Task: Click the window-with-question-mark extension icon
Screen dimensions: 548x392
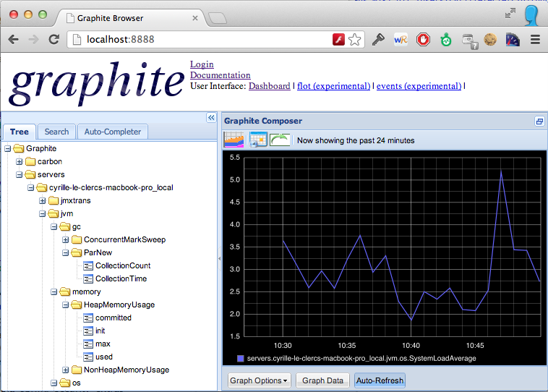Action: [469, 41]
